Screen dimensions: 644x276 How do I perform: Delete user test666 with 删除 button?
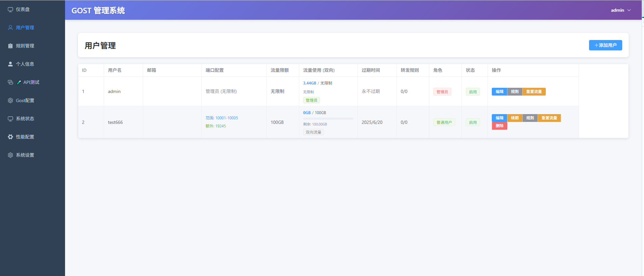point(499,126)
